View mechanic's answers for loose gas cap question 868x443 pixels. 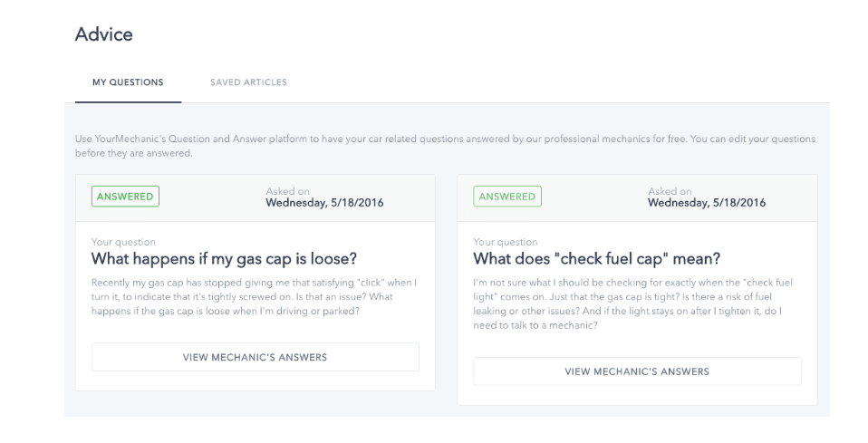(x=256, y=357)
